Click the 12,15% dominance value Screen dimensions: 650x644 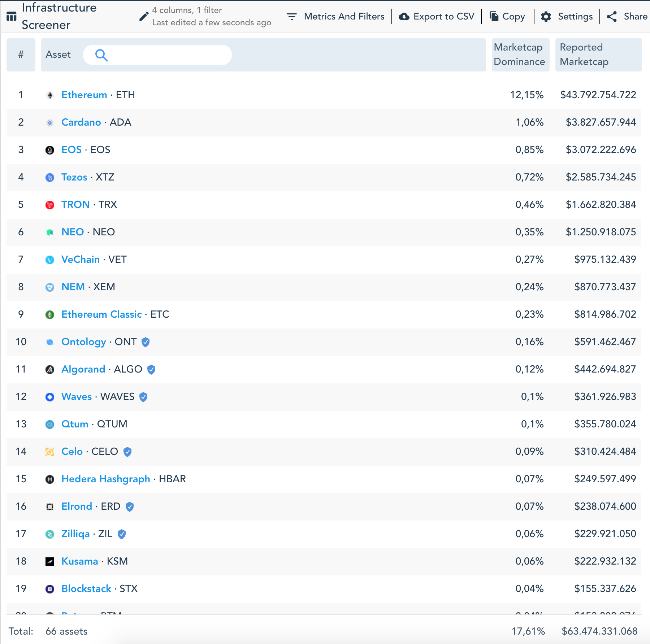point(527,95)
